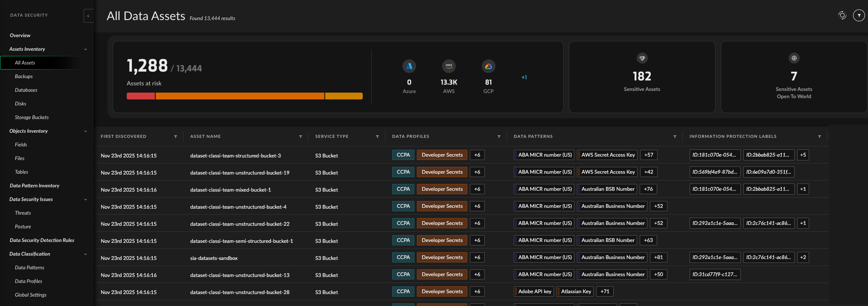
Task: Click CCPA tag in structured-bucket-3 row
Action: coord(403,155)
